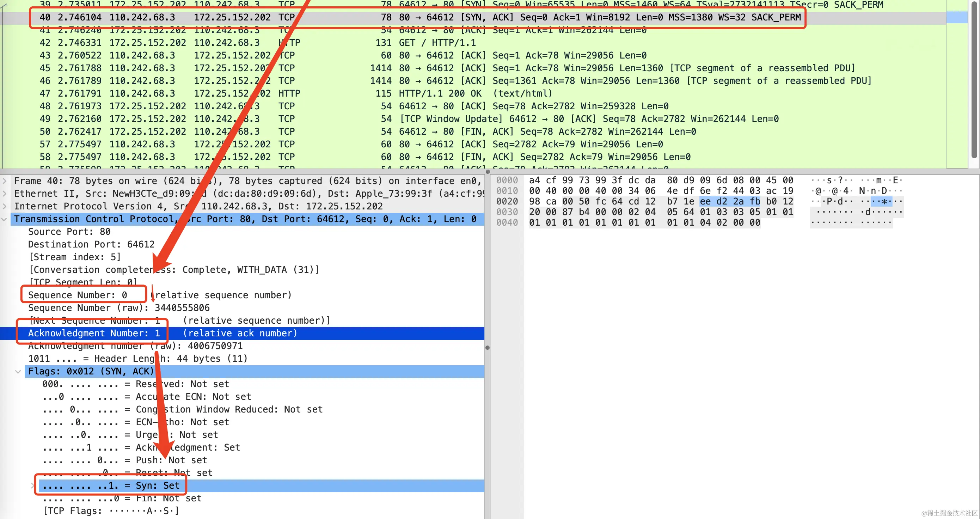Select packet 42 GET / HTTP/1.1
This screenshot has height=519, width=980.
coord(437,43)
